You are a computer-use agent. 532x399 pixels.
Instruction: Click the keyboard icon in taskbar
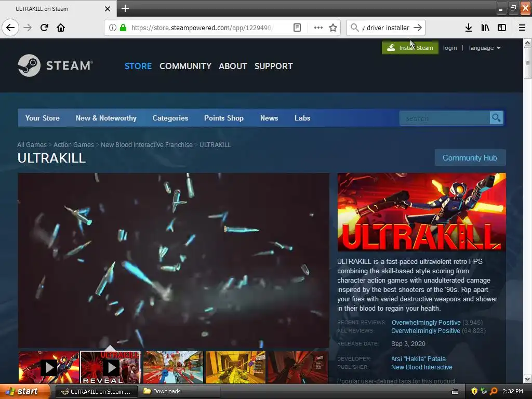click(x=455, y=392)
